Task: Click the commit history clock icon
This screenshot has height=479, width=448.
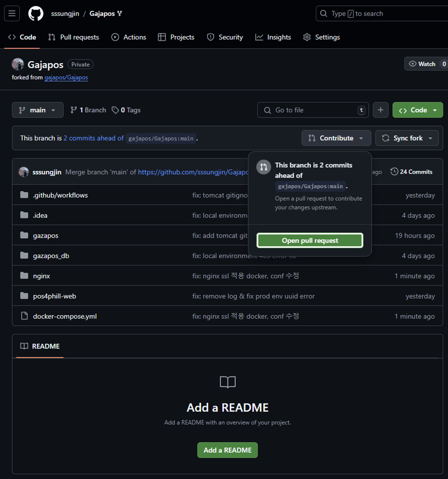Action: coord(394,172)
